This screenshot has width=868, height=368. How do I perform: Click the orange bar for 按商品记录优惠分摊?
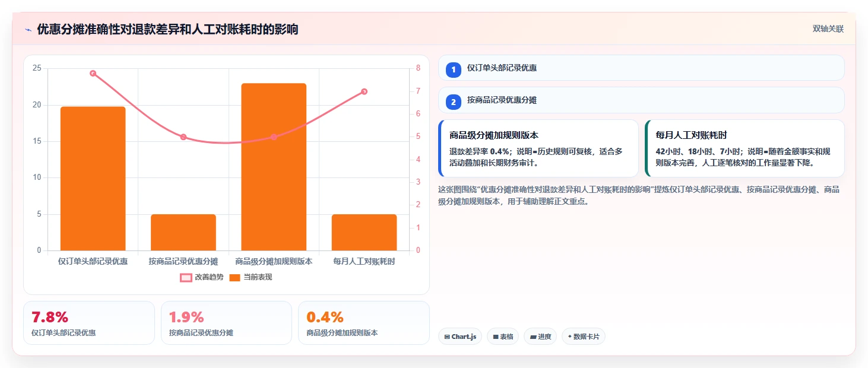(183, 232)
